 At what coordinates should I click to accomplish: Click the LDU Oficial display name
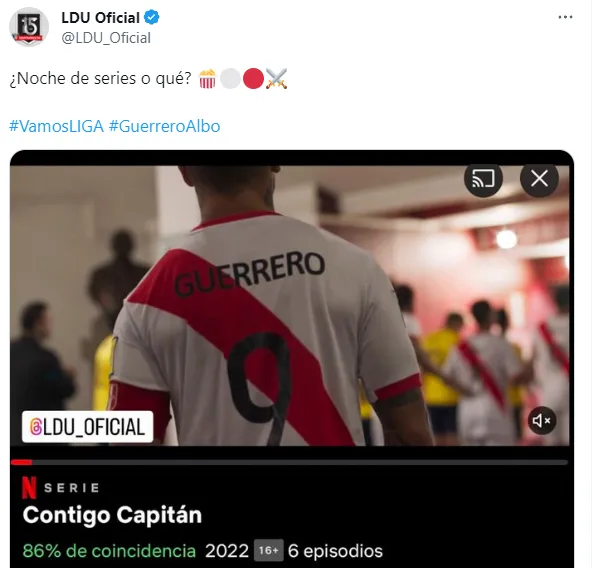pyautogui.click(x=100, y=17)
